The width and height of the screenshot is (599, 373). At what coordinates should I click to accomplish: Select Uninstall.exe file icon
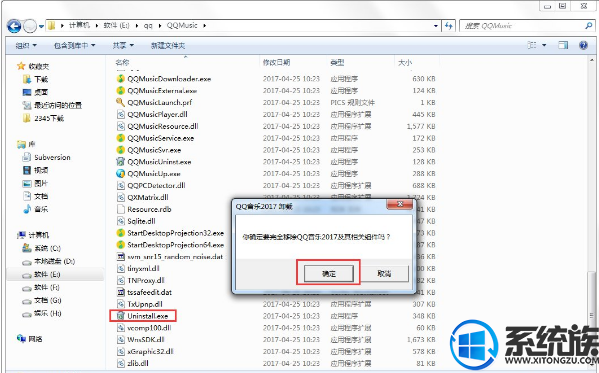(121, 316)
